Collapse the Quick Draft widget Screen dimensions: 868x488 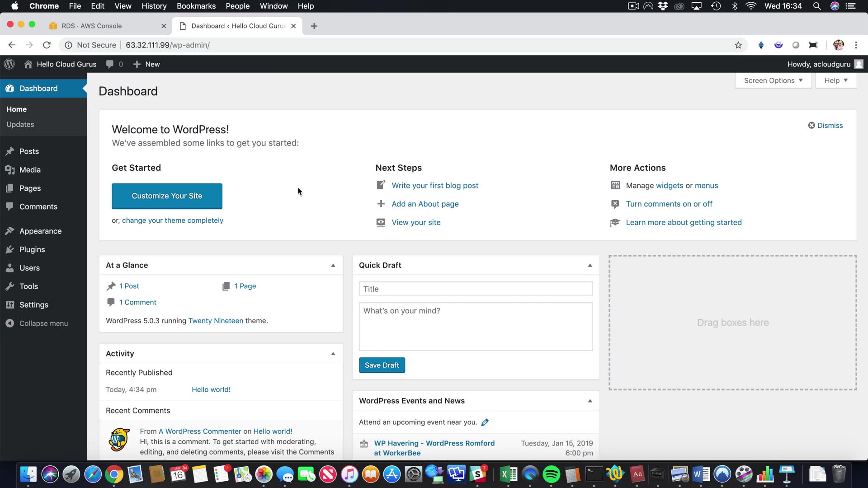click(x=590, y=265)
